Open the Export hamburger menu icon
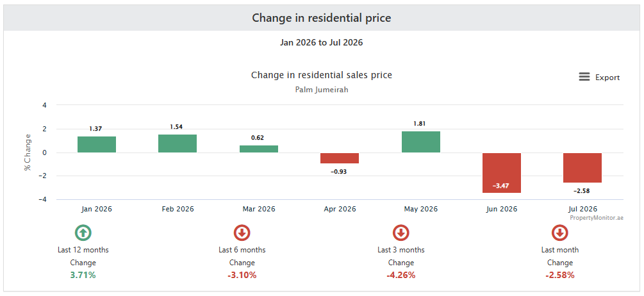644x296 pixels. click(x=584, y=77)
